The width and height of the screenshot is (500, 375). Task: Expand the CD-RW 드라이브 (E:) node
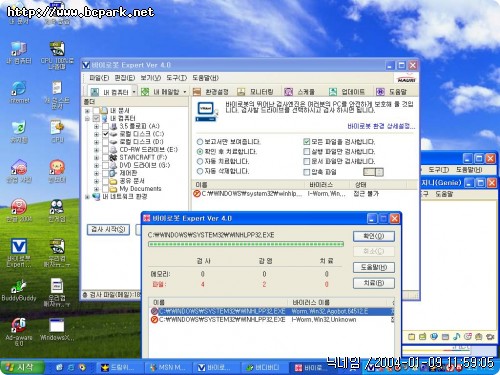coord(96,150)
